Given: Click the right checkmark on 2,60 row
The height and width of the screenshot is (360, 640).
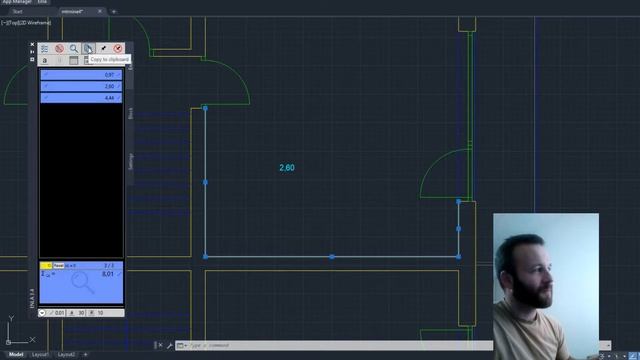Looking at the screenshot, I should [119, 86].
